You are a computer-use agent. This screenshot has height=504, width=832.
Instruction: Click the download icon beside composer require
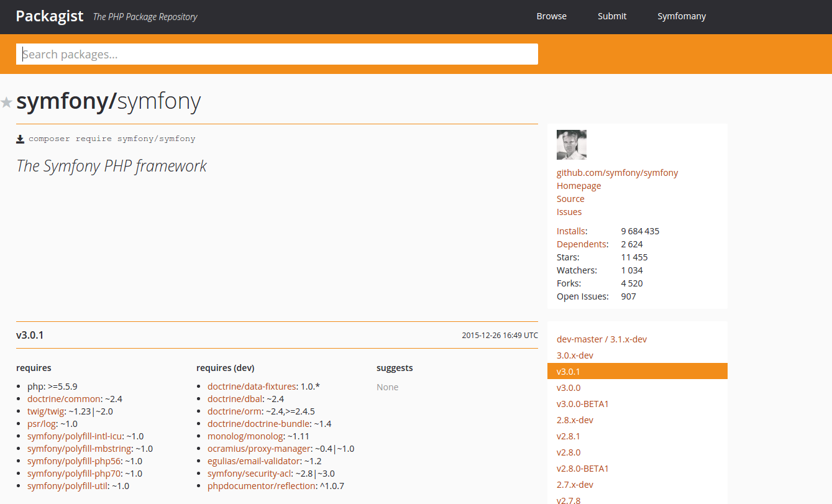click(x=21, y=139)
